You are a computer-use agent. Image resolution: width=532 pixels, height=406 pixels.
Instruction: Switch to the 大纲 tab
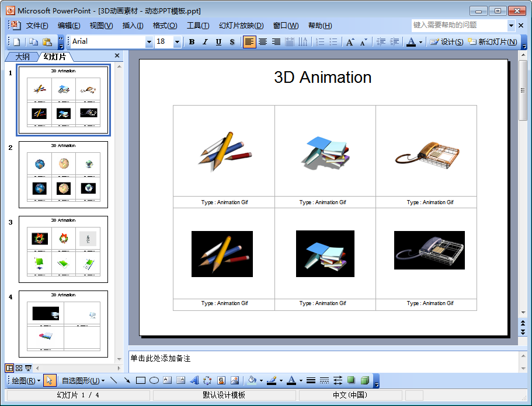point(22,57)
